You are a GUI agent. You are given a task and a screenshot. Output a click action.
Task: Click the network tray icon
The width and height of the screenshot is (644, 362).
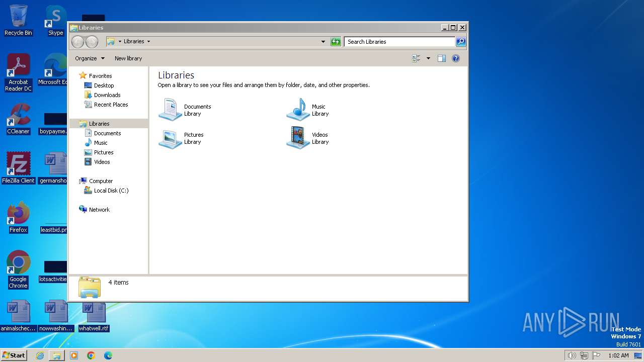[584, 355]
